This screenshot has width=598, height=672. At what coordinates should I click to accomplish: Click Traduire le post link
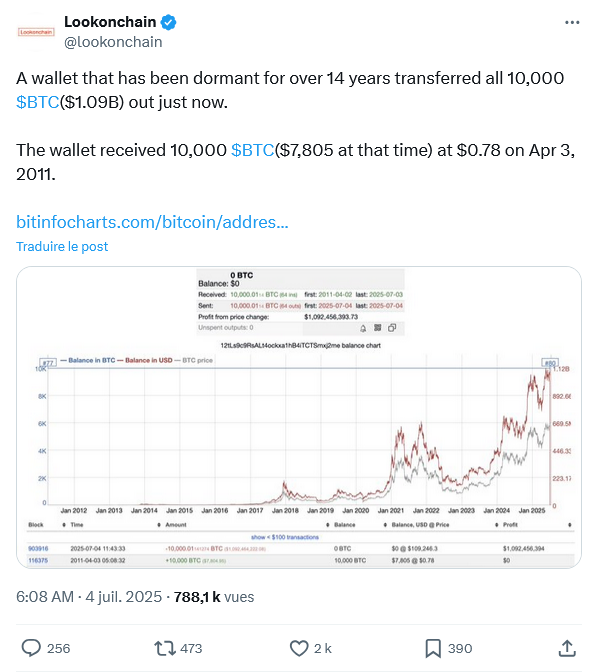[62, 246]
